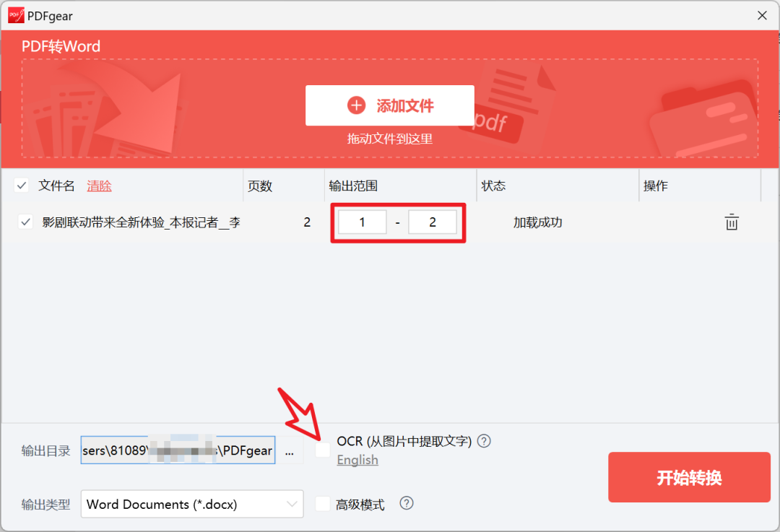Click the start page field showing 1
The image size is (780, 532).
(362, 222)
